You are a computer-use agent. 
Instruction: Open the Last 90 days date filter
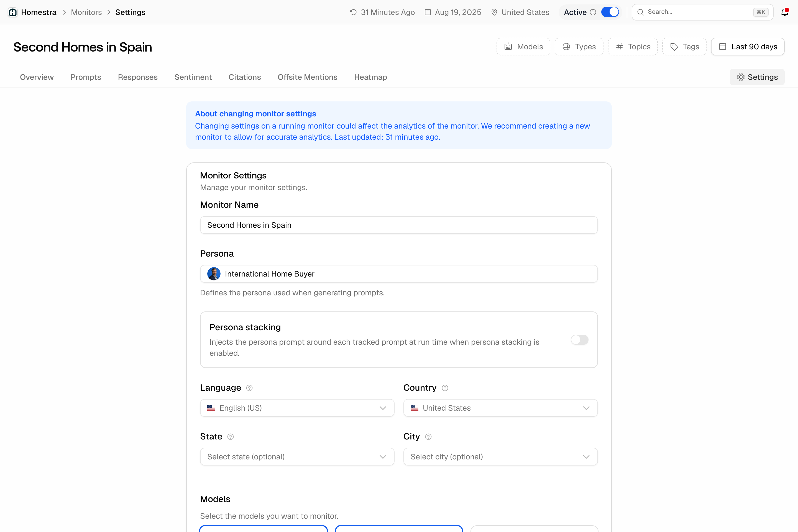pyautogui.click(x=748, y=47)
